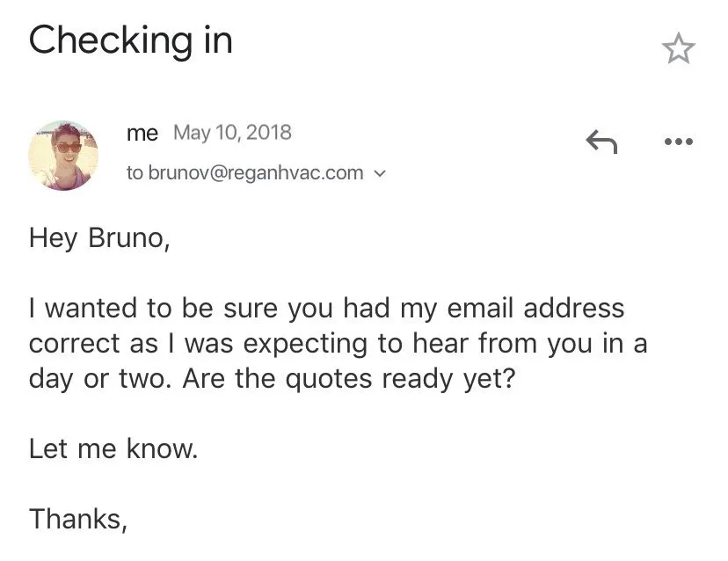Open the three-dot more options menu
Viewport: 728px width, 561px height.
pyautogui.click(x=678, y=142)
